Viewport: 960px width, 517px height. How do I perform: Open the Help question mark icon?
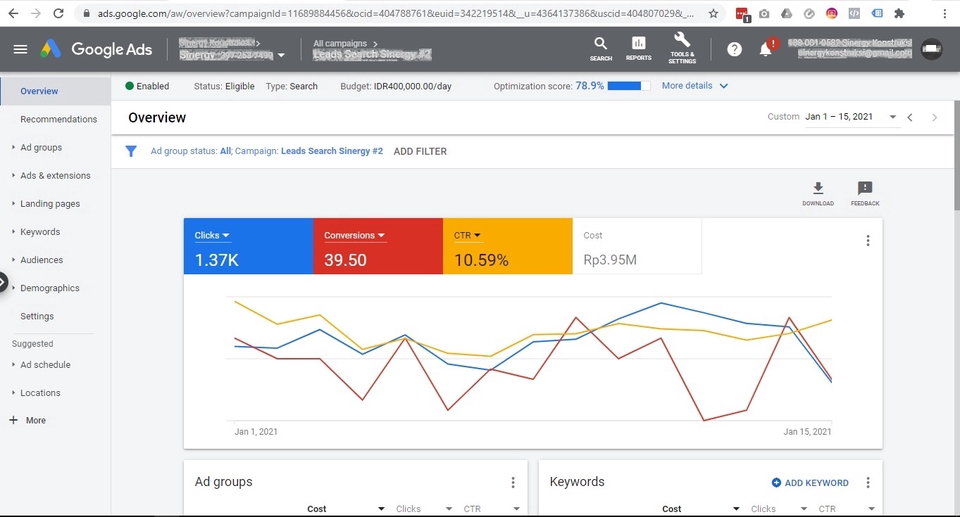pyautogui.click(x=734, y=50)
